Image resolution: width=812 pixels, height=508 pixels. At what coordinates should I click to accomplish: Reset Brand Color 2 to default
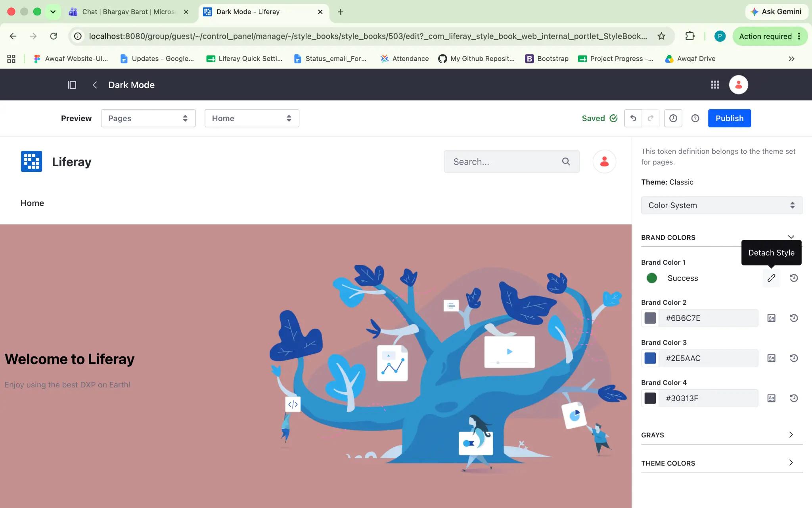click(794, 318)
